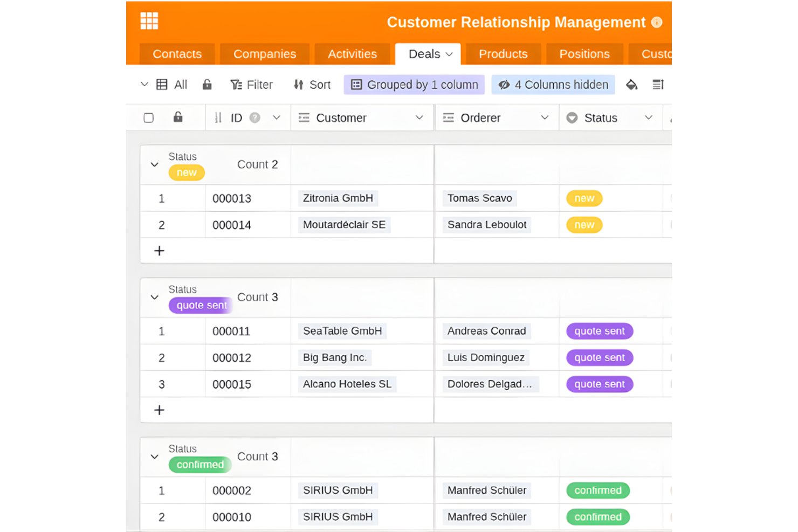Switch to the Contacts tab
Screen dimensions: 798x532
pos(177,54)
